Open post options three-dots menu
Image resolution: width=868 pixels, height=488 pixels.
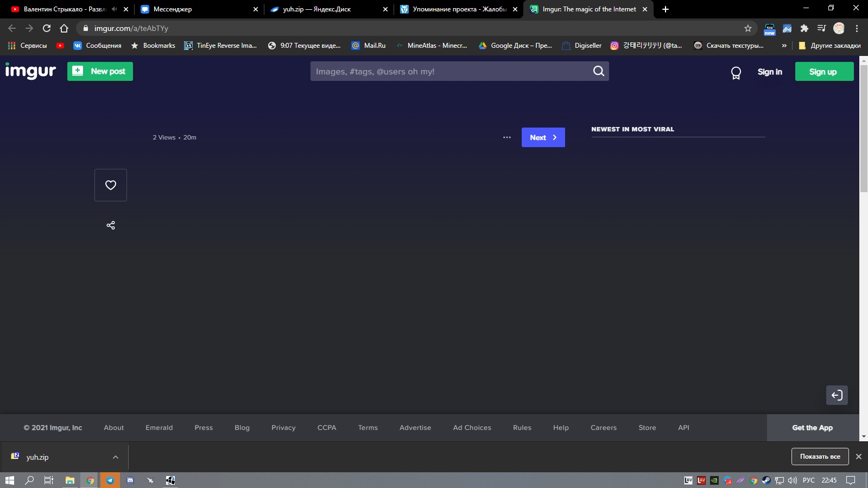coord(506,137)
